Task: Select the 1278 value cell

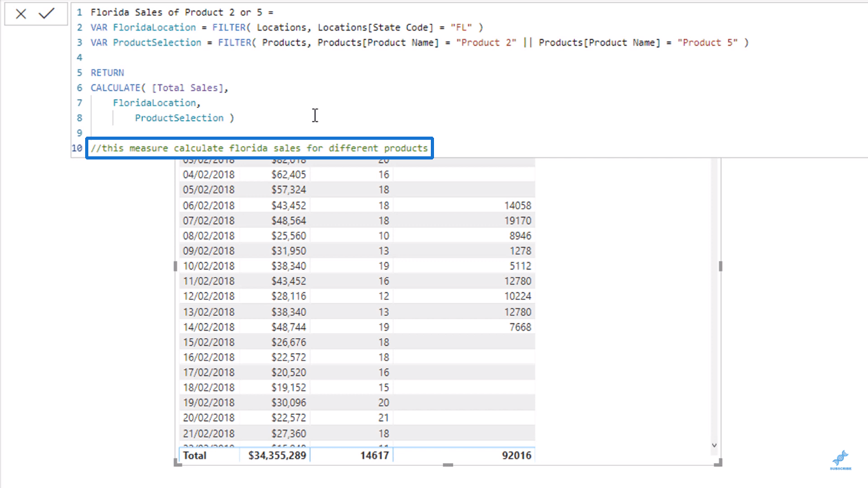Action: click(520, 251)
